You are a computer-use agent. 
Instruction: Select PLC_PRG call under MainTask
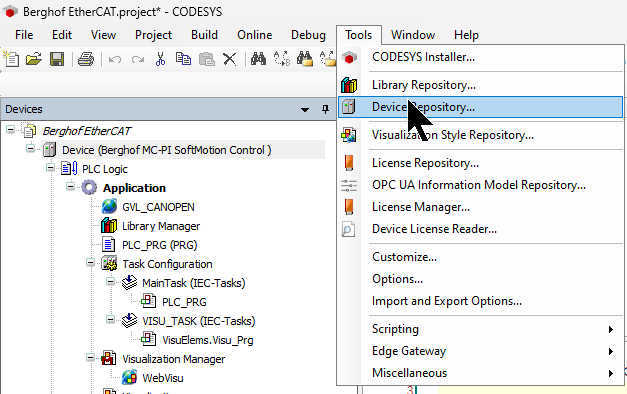[184, 302]
